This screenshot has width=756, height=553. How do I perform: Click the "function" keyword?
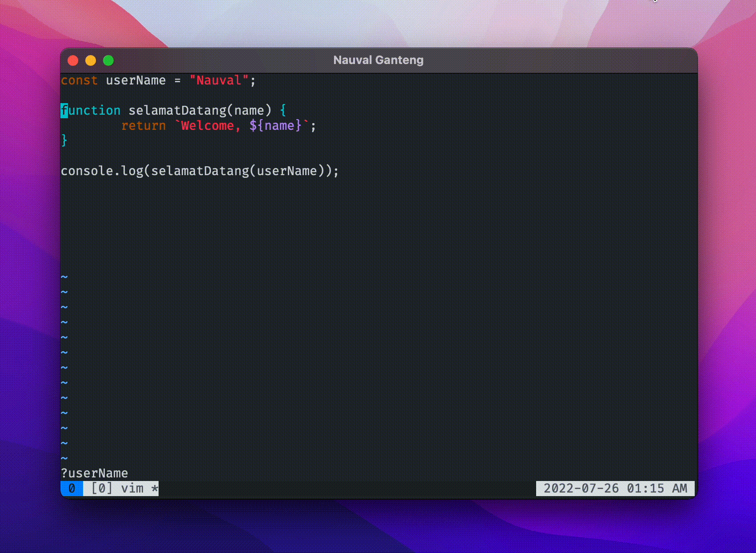click(91, 111)
